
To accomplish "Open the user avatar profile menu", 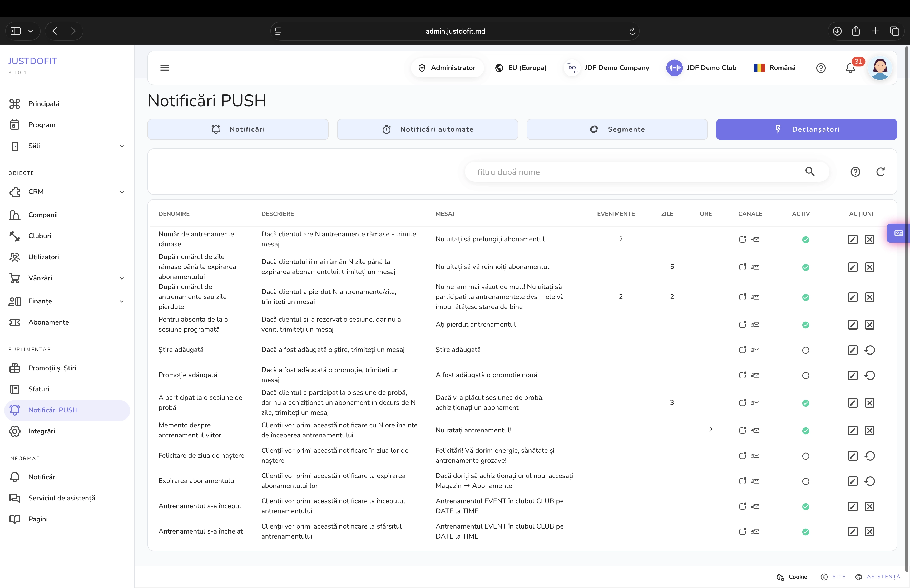I will click(x=879, y=68).
